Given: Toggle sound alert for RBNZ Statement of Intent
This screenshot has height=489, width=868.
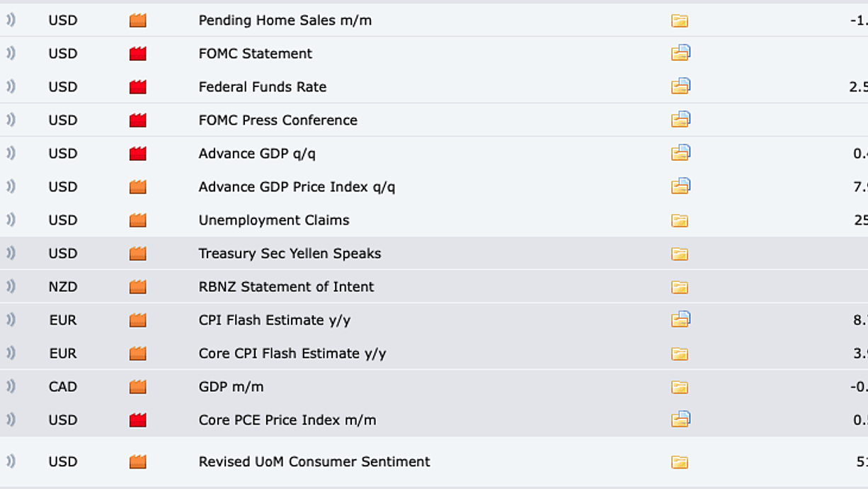Looking at the screenshot, I should (11, 286).
